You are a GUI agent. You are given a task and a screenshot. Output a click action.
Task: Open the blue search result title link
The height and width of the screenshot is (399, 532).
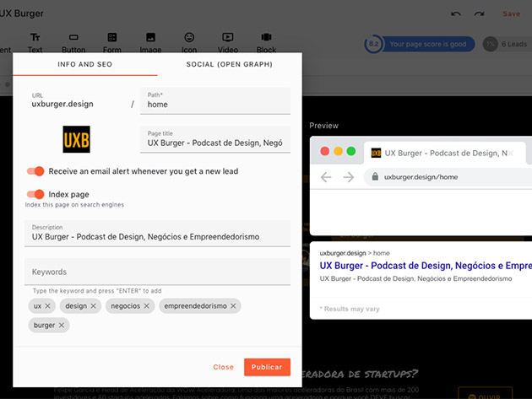[x=426, y=266]
